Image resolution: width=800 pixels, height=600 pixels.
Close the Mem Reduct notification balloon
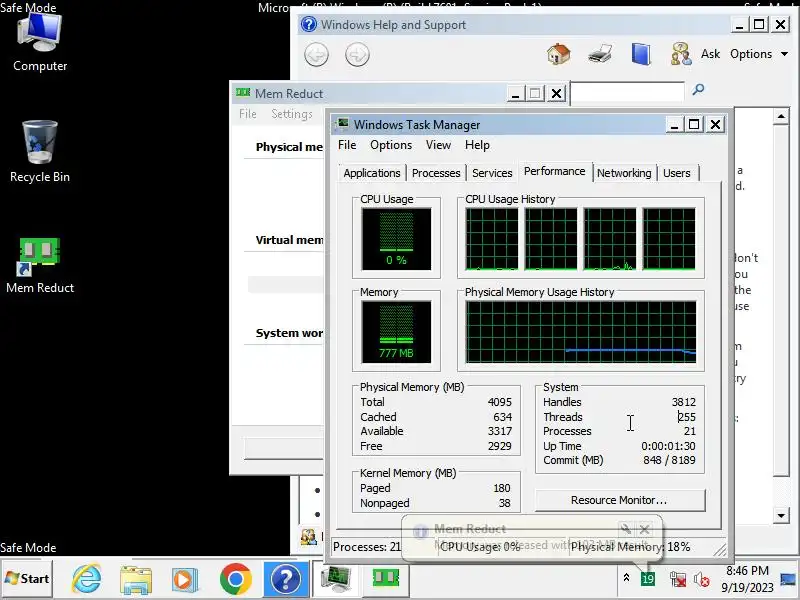pyautogui.click(x=644, y=529)
